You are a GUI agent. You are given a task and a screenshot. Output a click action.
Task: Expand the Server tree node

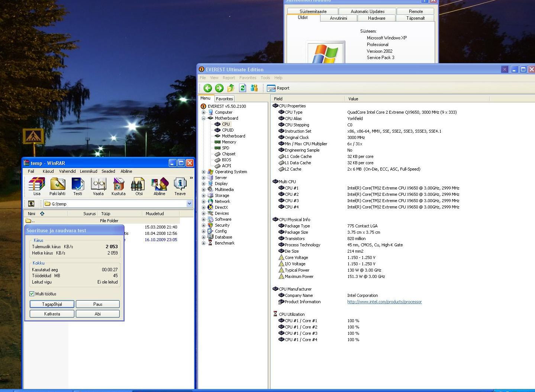click(203, 178)
